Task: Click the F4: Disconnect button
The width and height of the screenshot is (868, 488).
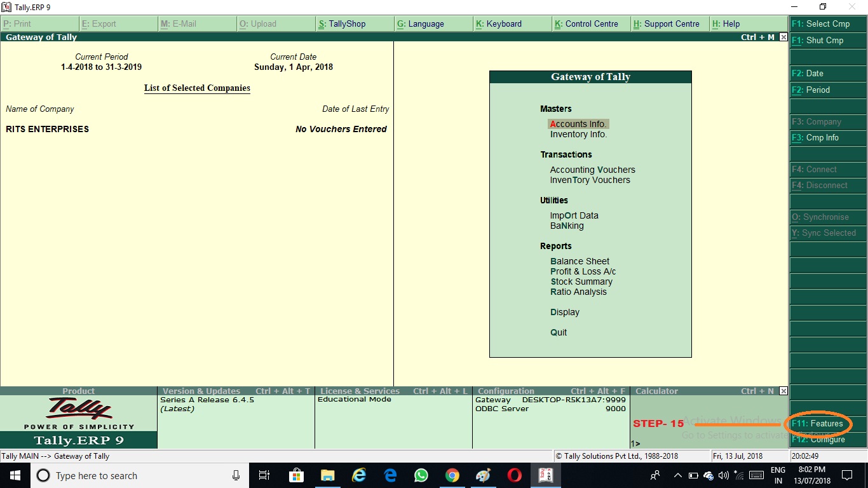Action: coord(828,185)
